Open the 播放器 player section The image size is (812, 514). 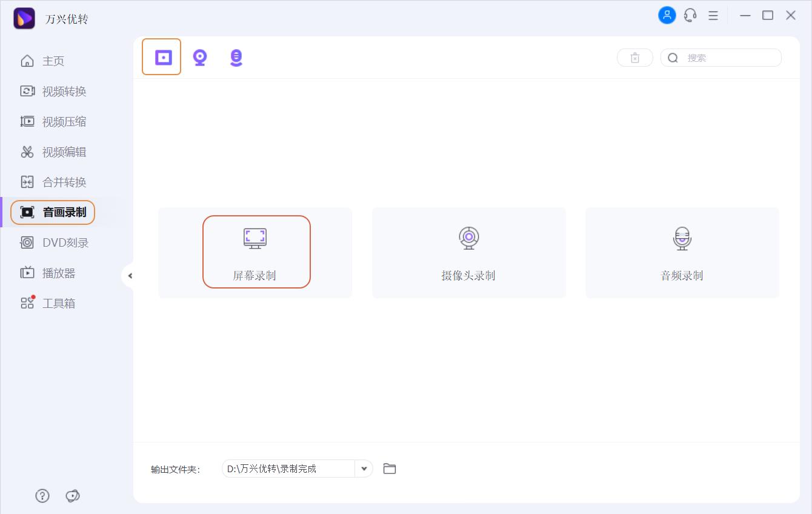click(58, 273)
